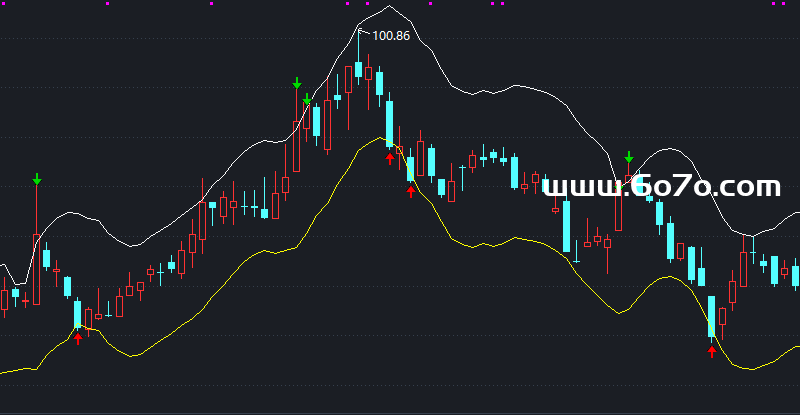Select the rightmost red buy arrow signal
Image resolution: width=800 pixels, height=415 pixels.
[712, 351]
